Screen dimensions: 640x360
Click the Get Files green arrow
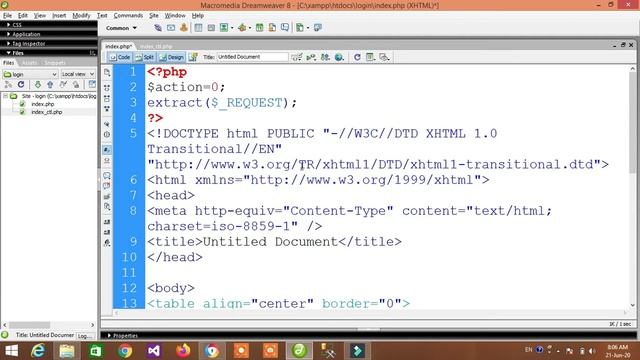[x=38, y=84]
